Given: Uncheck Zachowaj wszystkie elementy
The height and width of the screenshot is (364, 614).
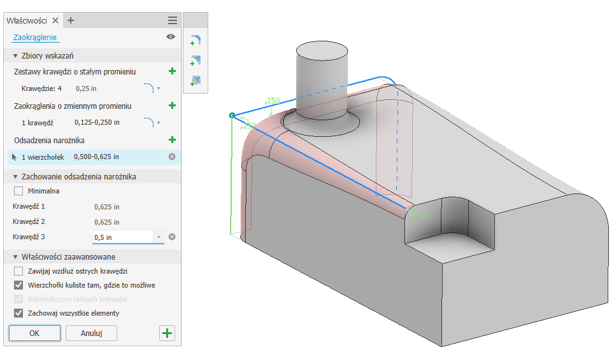Looking at the screenshot, I should click(18, 313).
